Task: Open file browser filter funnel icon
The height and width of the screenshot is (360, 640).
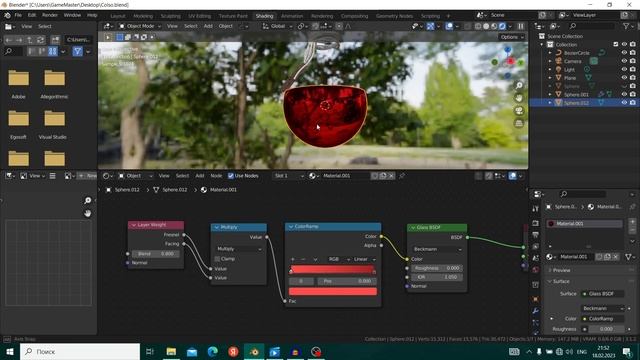Action: (78, 51)
